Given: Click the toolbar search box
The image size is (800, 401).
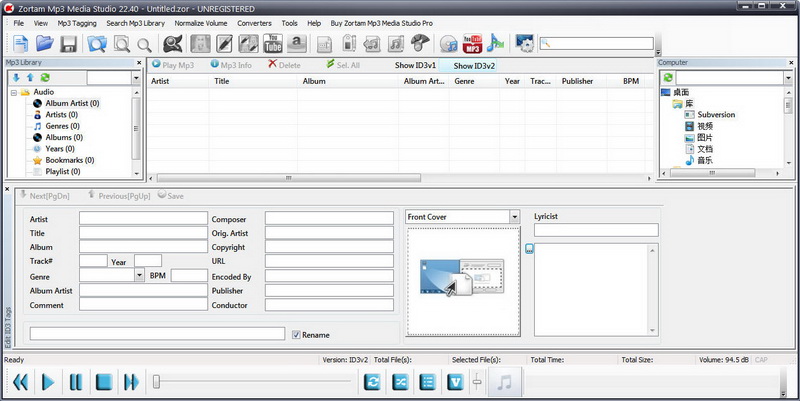Looking at the screenshot, I should pyautogui.click(x=596, y=43).
